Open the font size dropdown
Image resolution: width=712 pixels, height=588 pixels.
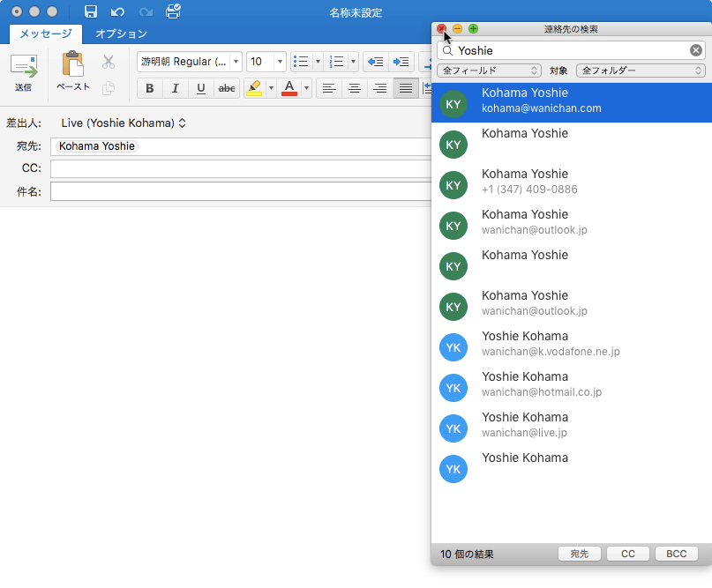point(280,61)
